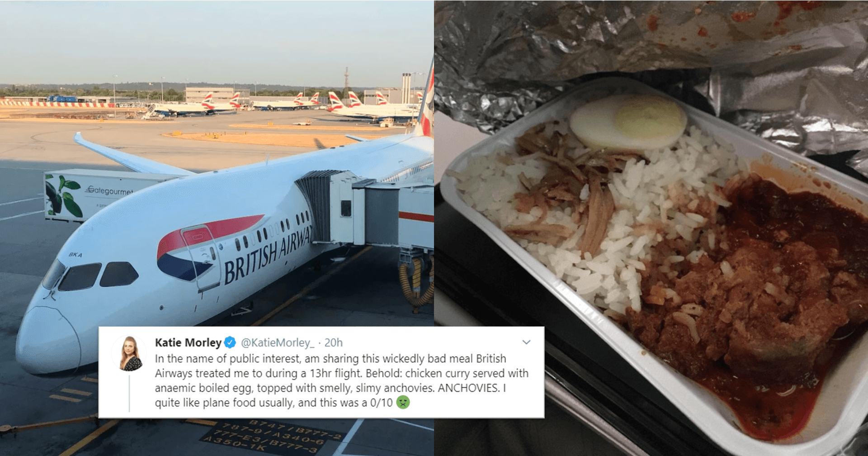Open the @KatieMorley_ handle link
The width and height of the screenshot is (868, 456).
tap(278, 342)
